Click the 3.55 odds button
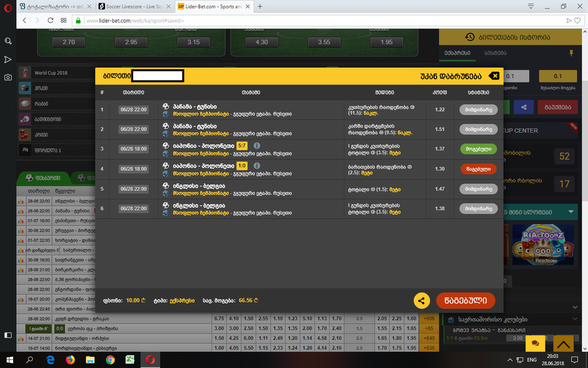This screenshot has height=368, width=588. click(x=324, y=42)
